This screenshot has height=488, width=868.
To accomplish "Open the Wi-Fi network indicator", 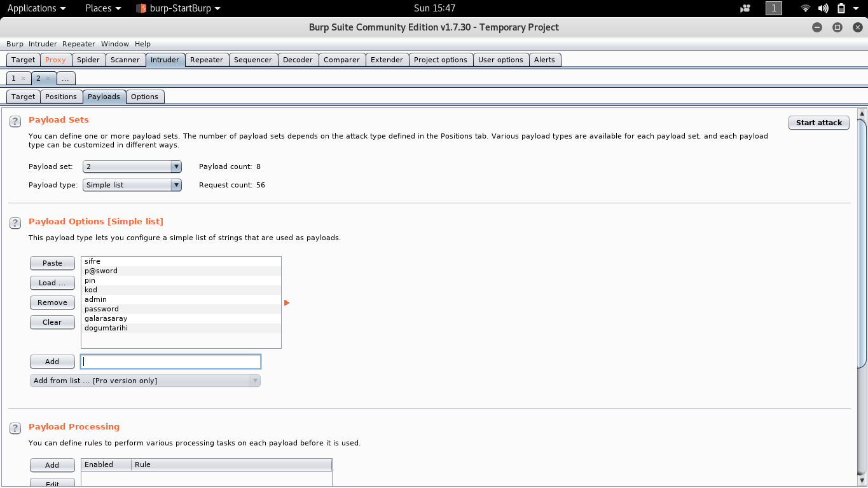I will pyautogui.click(x=806, y=8).
